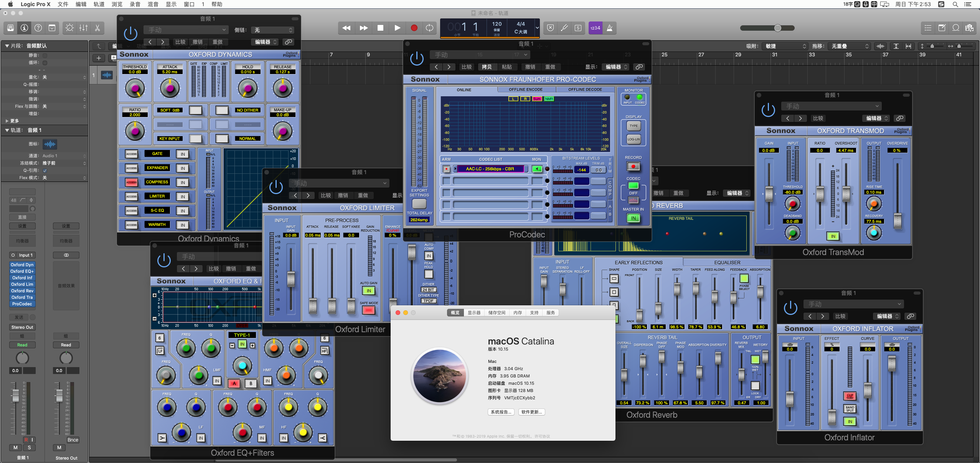Click EXPORT SETTINGS button in Pro-Codec

(419, 203)
